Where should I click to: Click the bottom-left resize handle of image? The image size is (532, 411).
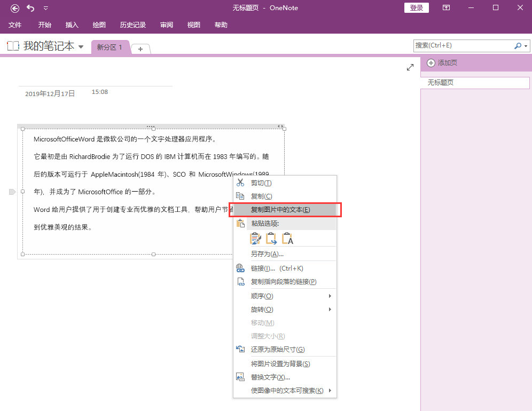tap(23, 254)
